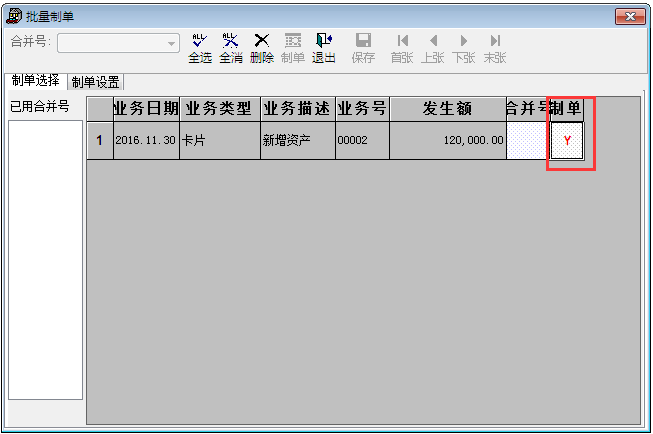Go to next voucher with 下张
The height and width of the screenshot is (434, 653).
coord(464,48)
